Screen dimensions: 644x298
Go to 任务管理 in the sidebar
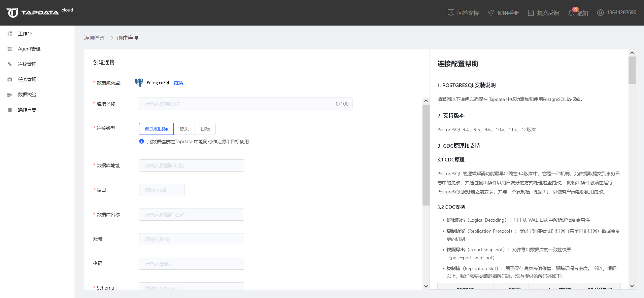(x=27, y=79)
